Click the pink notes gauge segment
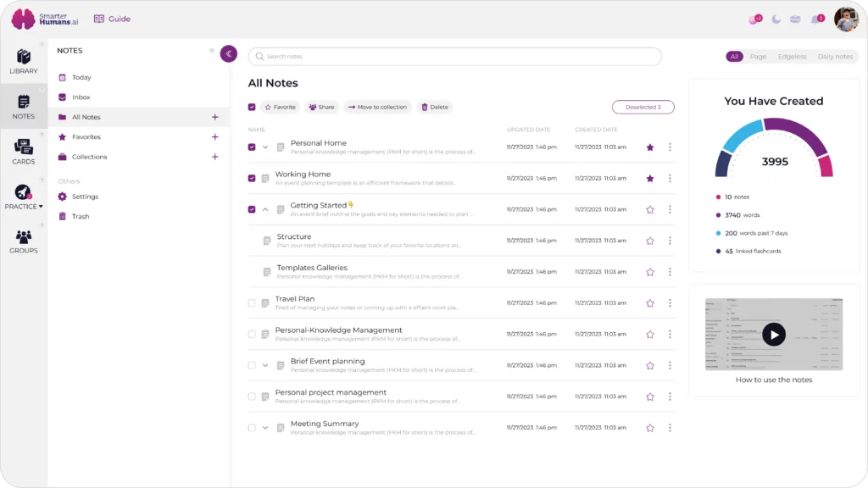The width and height of the screenshot is (868, 488). [826, 166]
